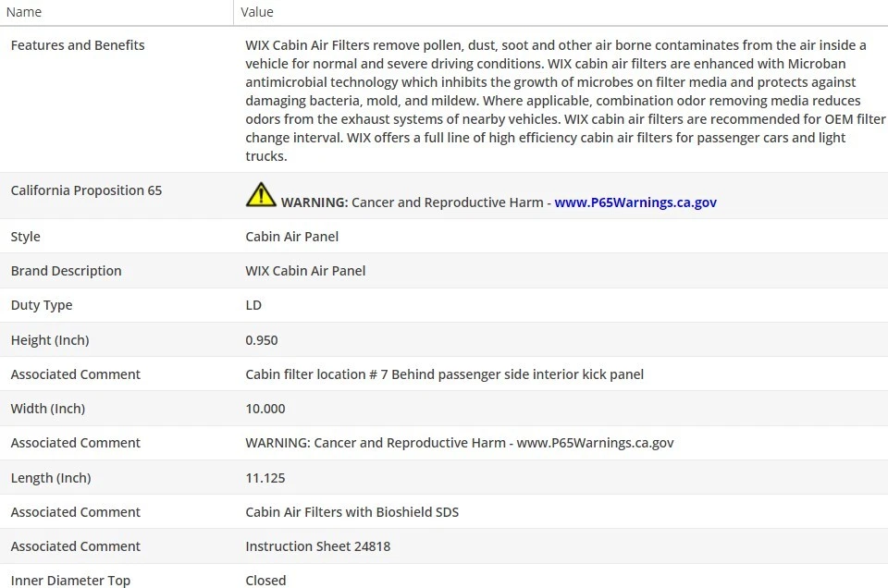This screenshot has width=888, height=588.
Task: Click the Height value 0.950
Action: [x=262, y=340]
